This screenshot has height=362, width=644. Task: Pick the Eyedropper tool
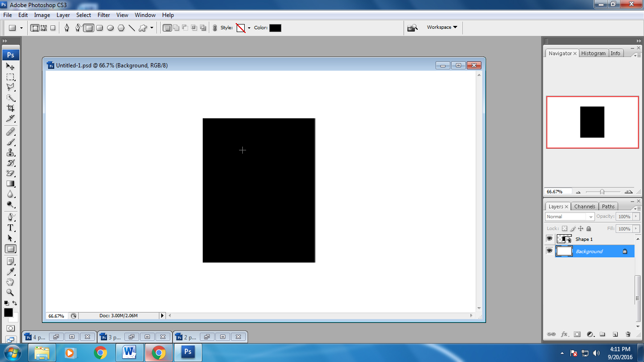tap(10, 271)
